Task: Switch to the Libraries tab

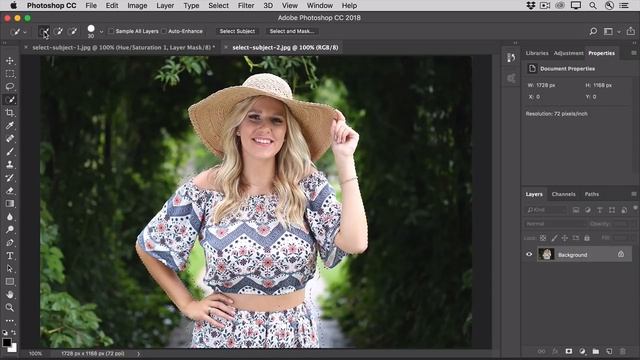Action: point(537,53)
